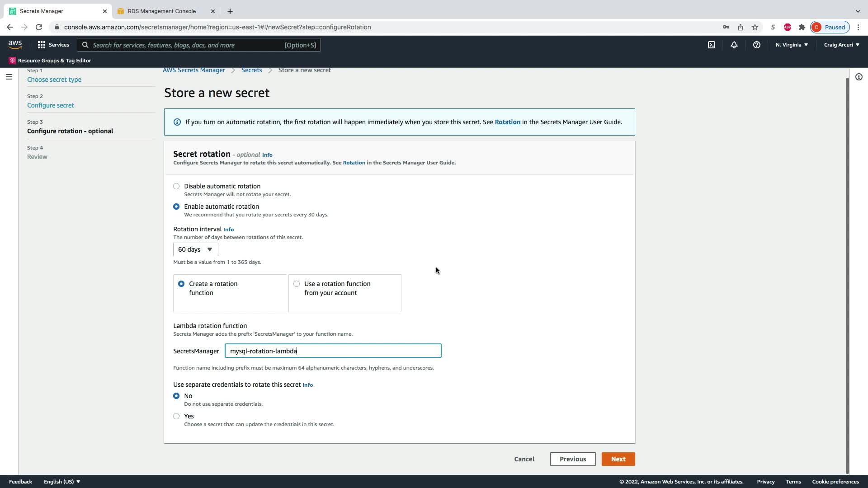Open the 60 days rotation interval dropdown
The width and height of the screenshot is (868, 488).
click(195, 249)
